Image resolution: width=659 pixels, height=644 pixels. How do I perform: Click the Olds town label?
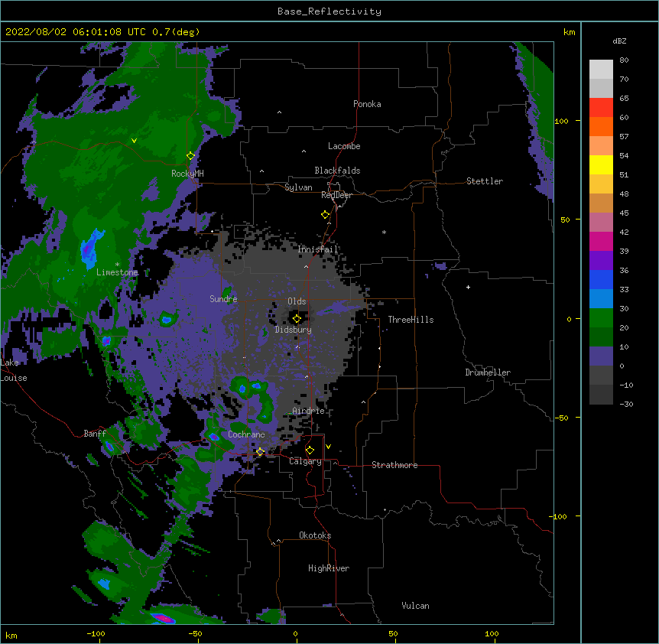click(297, 301)
